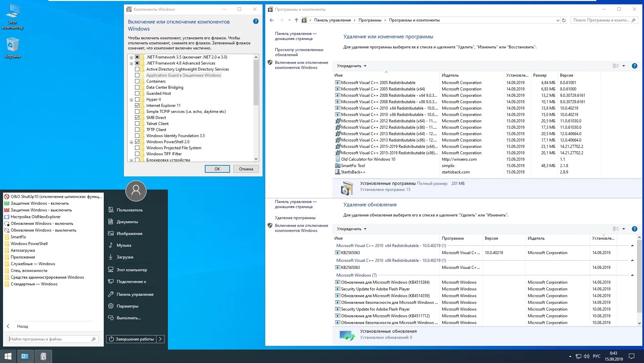Refresh the Programs and Features address bar
Screen dimensions: 644x363
tap(564, 20)
